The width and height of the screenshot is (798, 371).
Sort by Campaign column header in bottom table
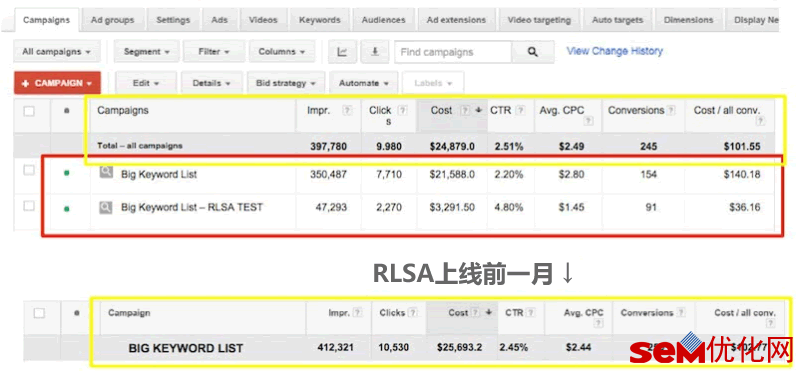point(129,313)
